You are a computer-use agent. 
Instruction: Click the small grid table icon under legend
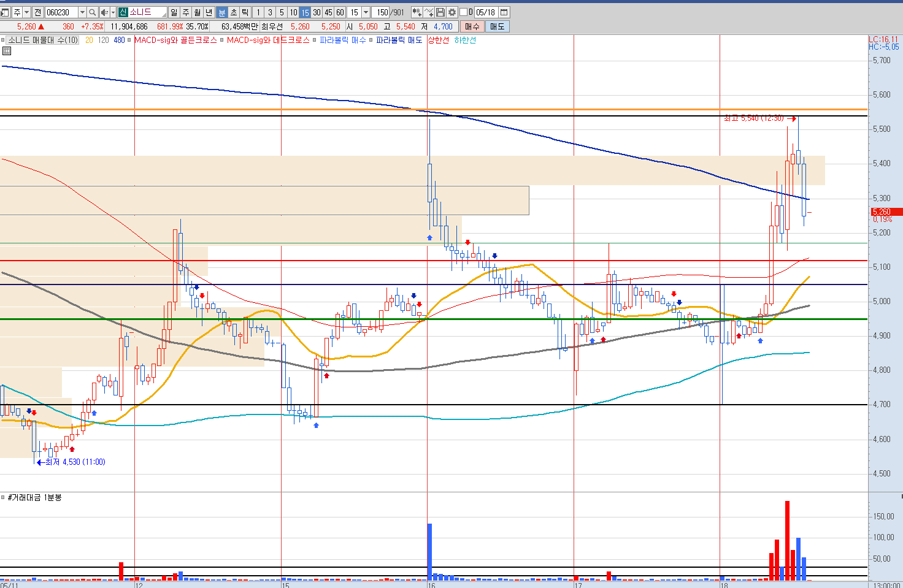(7, 52)
